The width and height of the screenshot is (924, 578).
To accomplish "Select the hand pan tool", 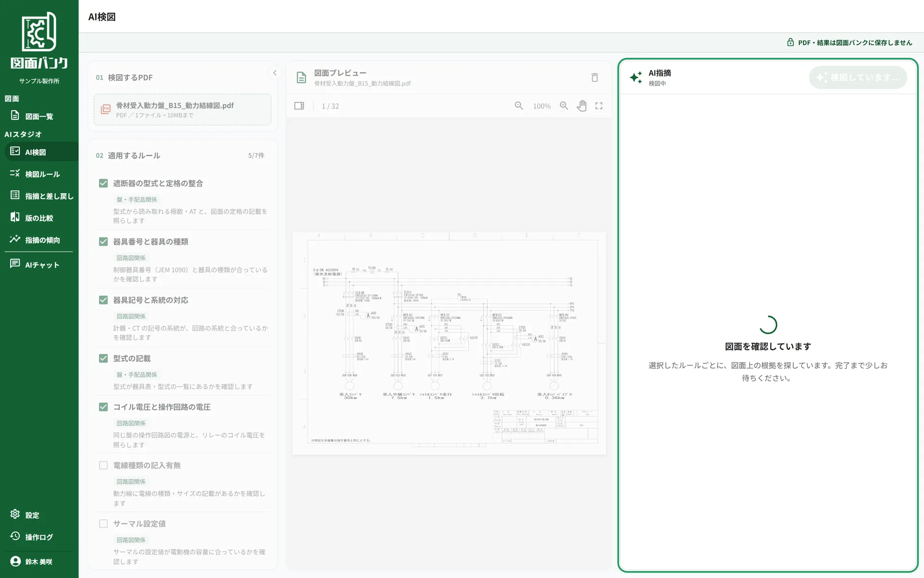I will 582,106.
